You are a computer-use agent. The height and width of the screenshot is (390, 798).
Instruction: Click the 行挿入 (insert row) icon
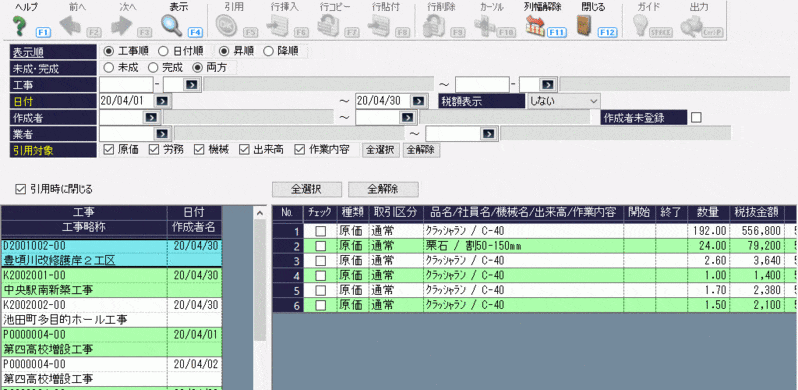277,25
